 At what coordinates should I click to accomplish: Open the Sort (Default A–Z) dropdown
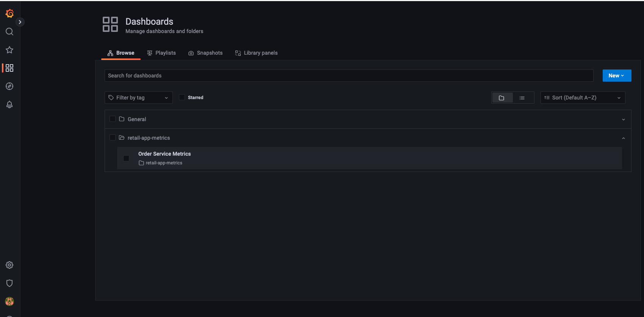pyautogui.click(x=583, y=98)
